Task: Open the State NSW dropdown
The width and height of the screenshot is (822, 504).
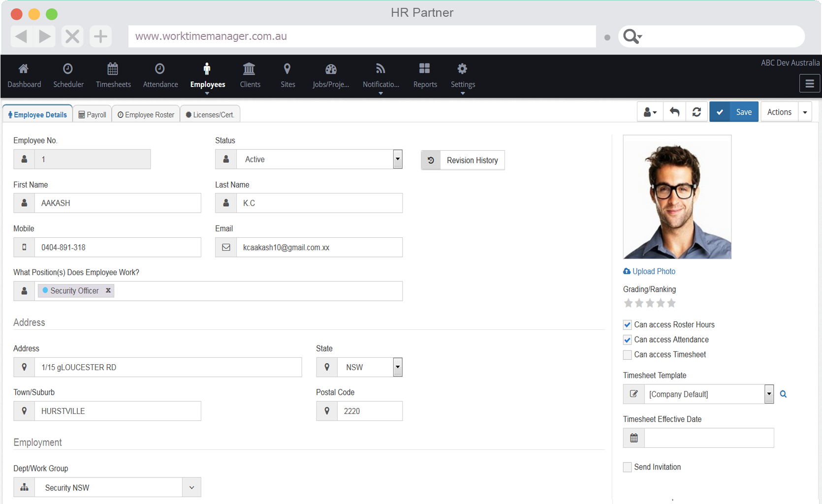Action: click(398, 367)
